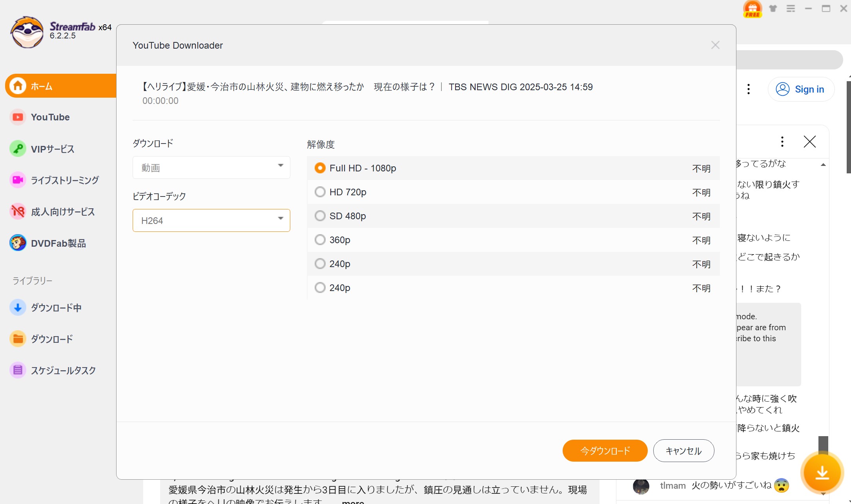The width and height of the screenshot is (851, 504).
Task: Click the DVDFab products mascot icon
Action: tap(18, 243)
